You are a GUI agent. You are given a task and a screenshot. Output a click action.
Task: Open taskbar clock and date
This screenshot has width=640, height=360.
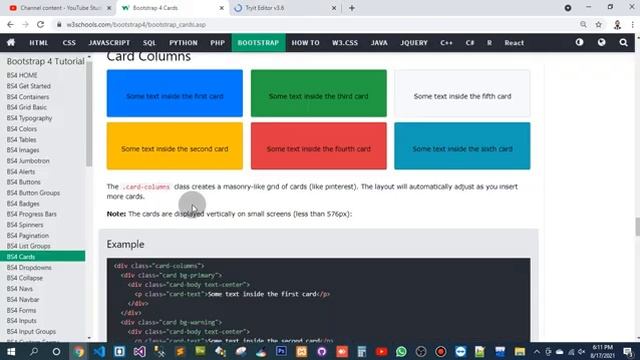[x=602, y=351]
